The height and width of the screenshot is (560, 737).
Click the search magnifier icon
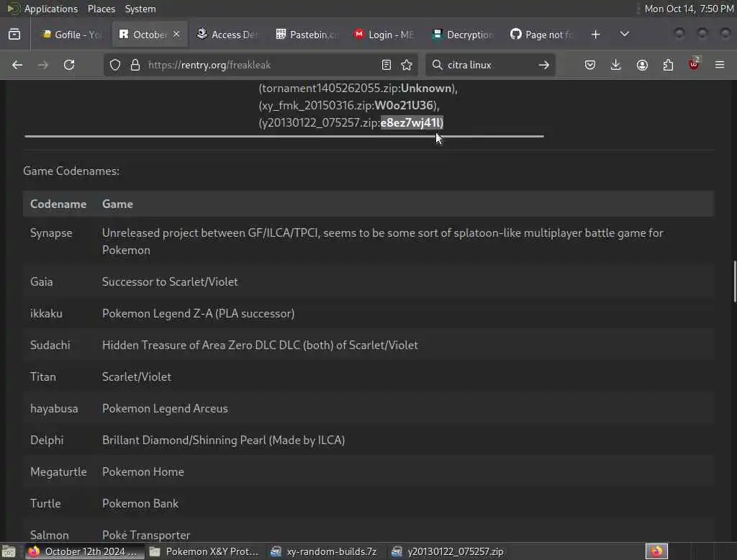point(437,65)
